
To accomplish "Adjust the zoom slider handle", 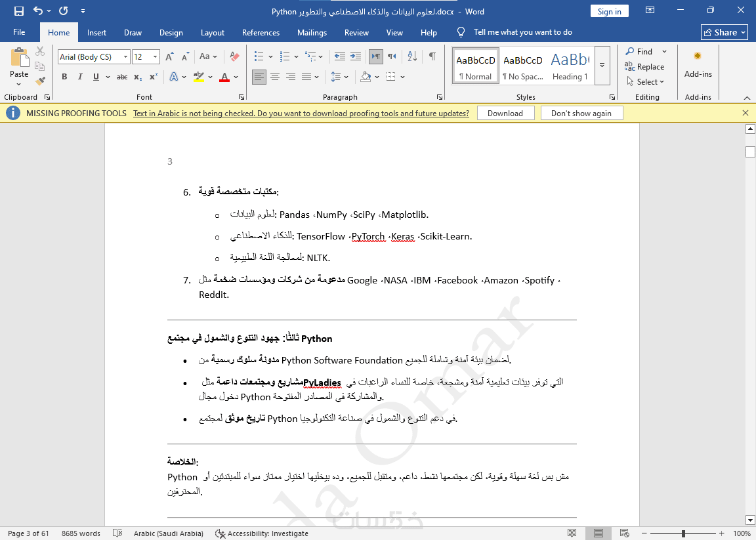I will coord(684,533).
